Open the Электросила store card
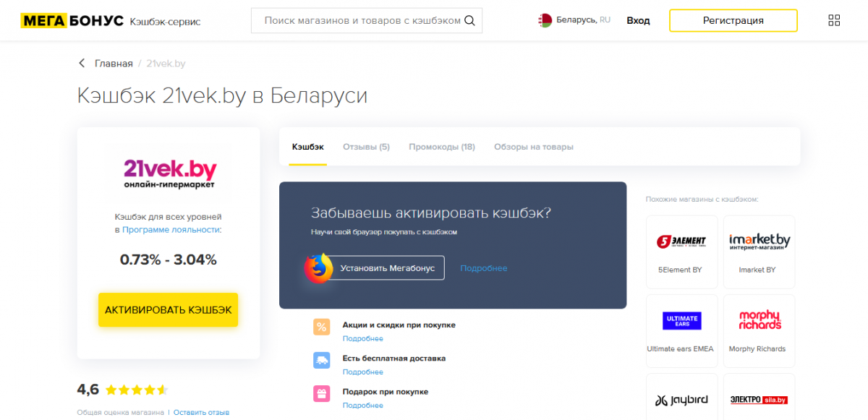Image resolution: width=868 pixels, height=420 pixels. (x=759, y=396)
